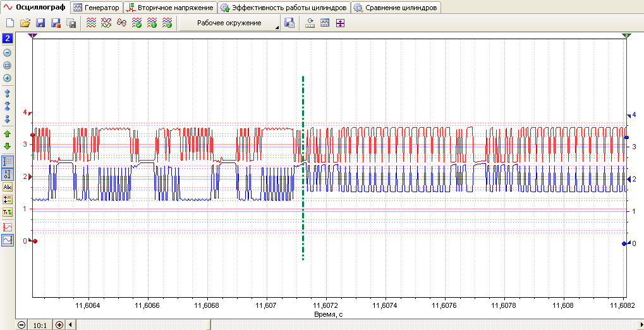644x330 pixels.
Task: Click the blue channel zero-level handle
Action: pos(624,243)
